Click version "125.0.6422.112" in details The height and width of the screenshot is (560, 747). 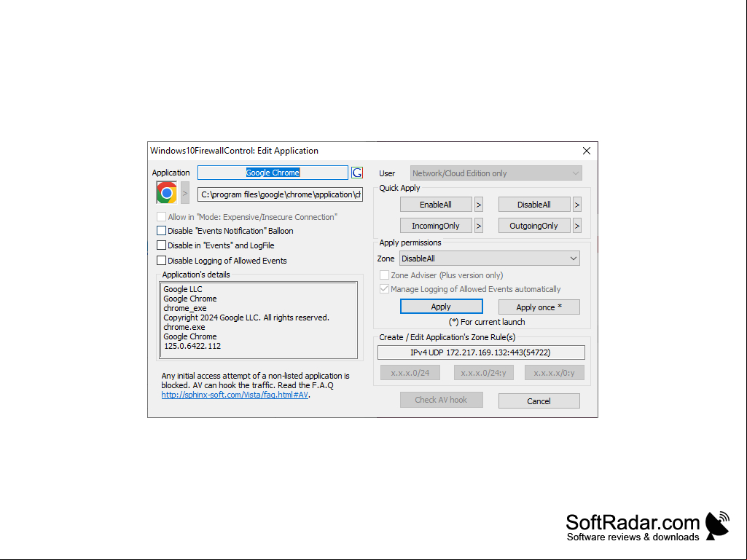192,346
